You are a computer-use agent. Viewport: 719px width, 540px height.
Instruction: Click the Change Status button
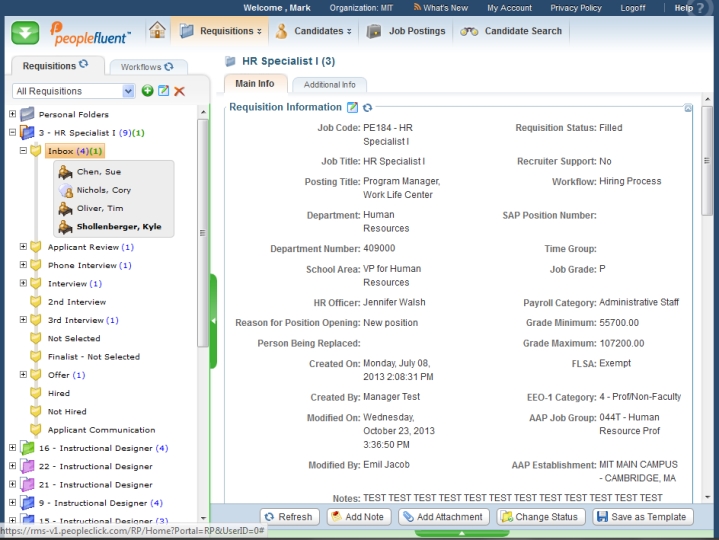(x=540, y=517)
